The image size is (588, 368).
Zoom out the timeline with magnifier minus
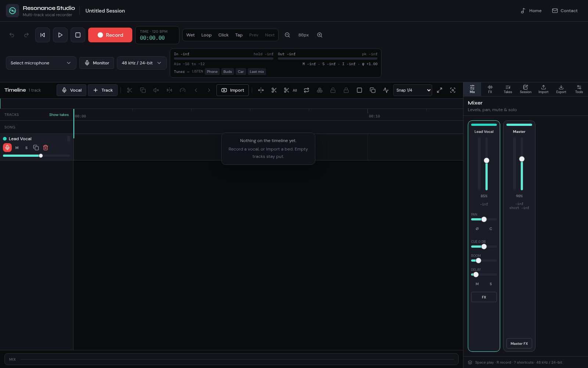coord(287,35)
